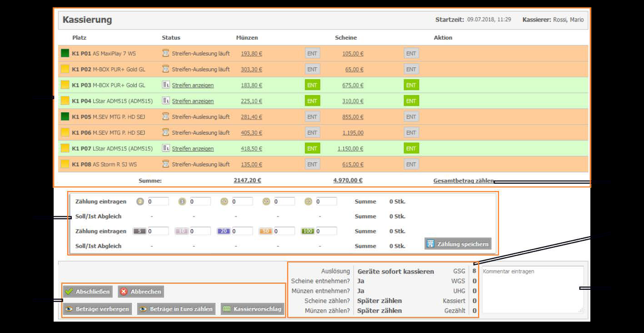Screen dimensions: 644x333
Task: Click the 100 euro banknote icon
Action: 308,232
